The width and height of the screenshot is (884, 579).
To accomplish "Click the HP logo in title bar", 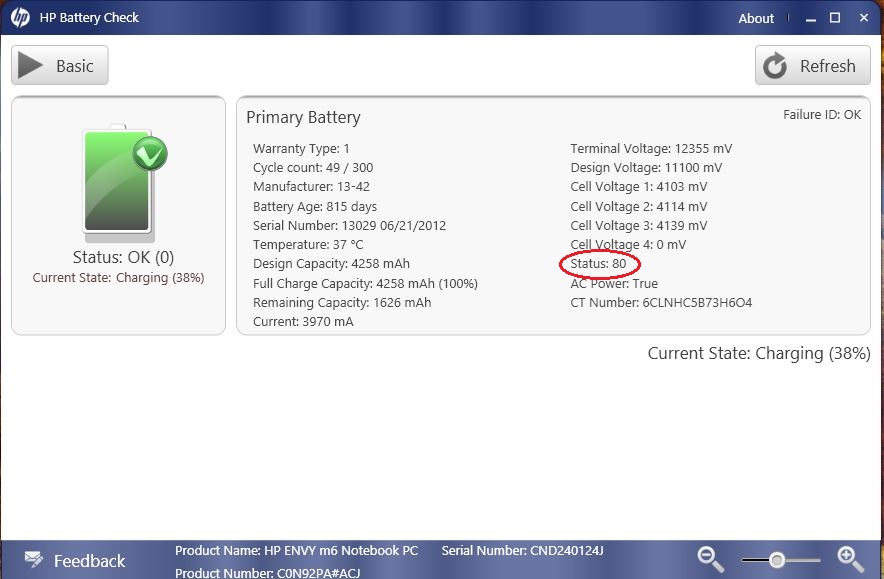I will [x=20, y=17].
